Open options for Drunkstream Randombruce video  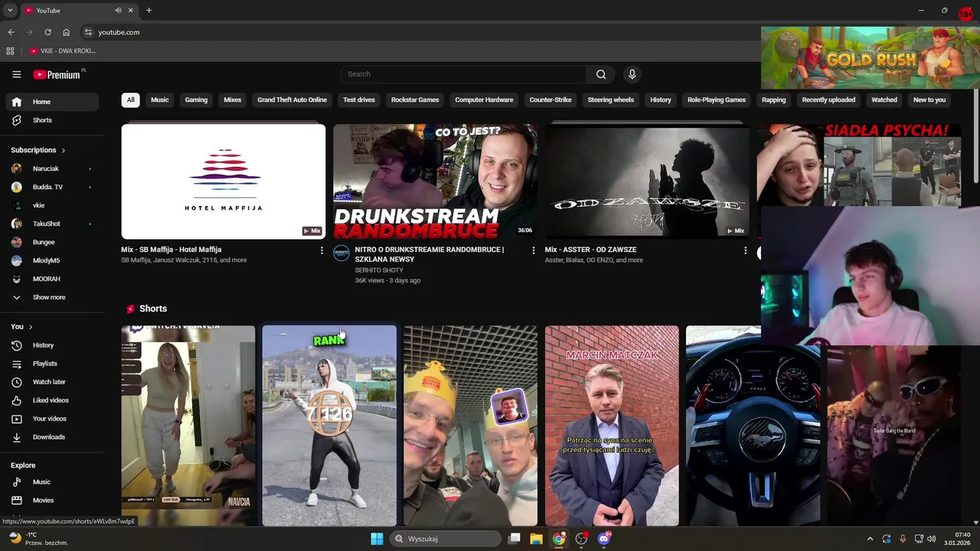tap(534, 250)
